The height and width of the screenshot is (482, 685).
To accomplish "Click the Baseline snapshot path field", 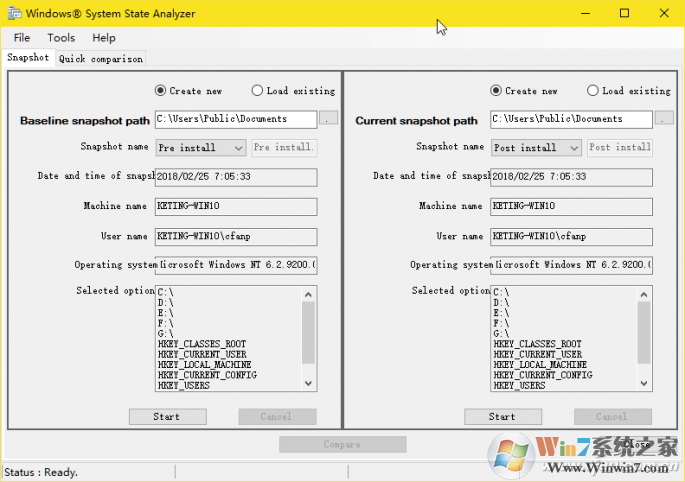I will [x=236, y=119].
